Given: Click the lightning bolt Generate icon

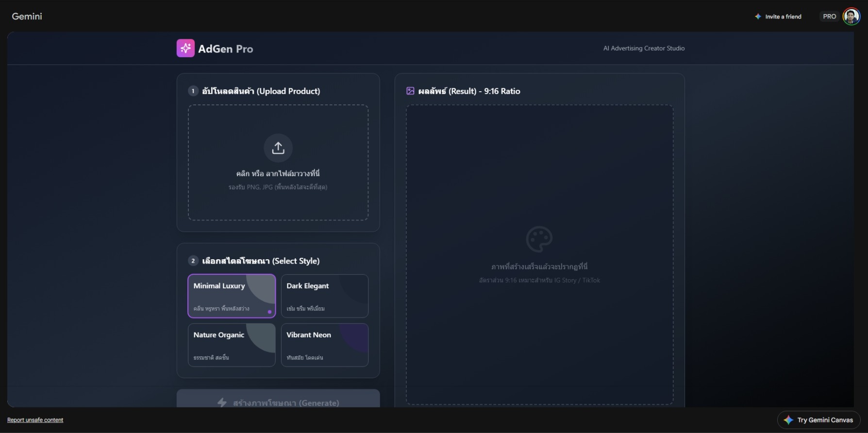Looking at the screenshot, I should click(x=222, y=402).
